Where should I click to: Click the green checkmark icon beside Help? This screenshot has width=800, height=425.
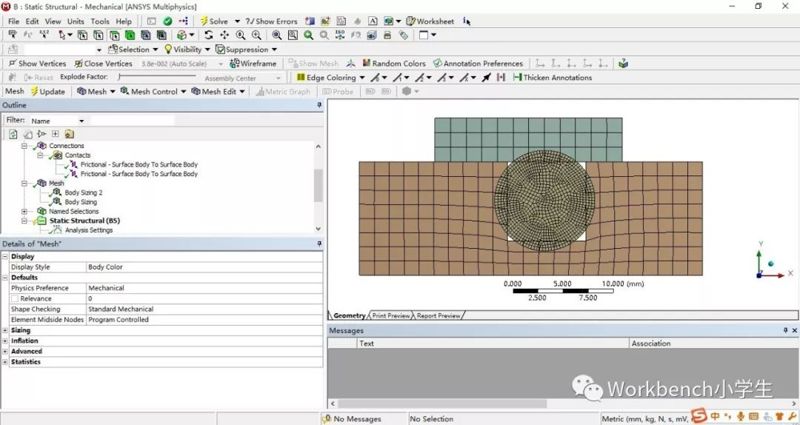tap(168, 21)
